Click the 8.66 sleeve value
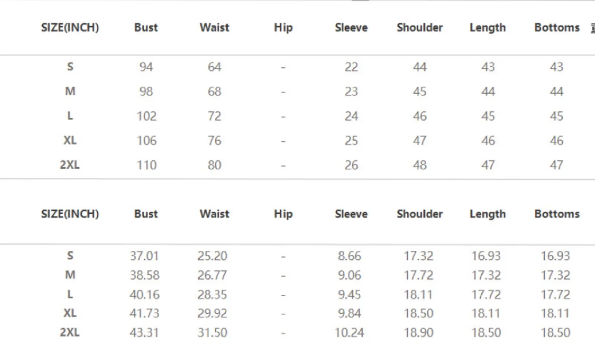The width and height of the screenshot is (595, 364). [349, 256]
